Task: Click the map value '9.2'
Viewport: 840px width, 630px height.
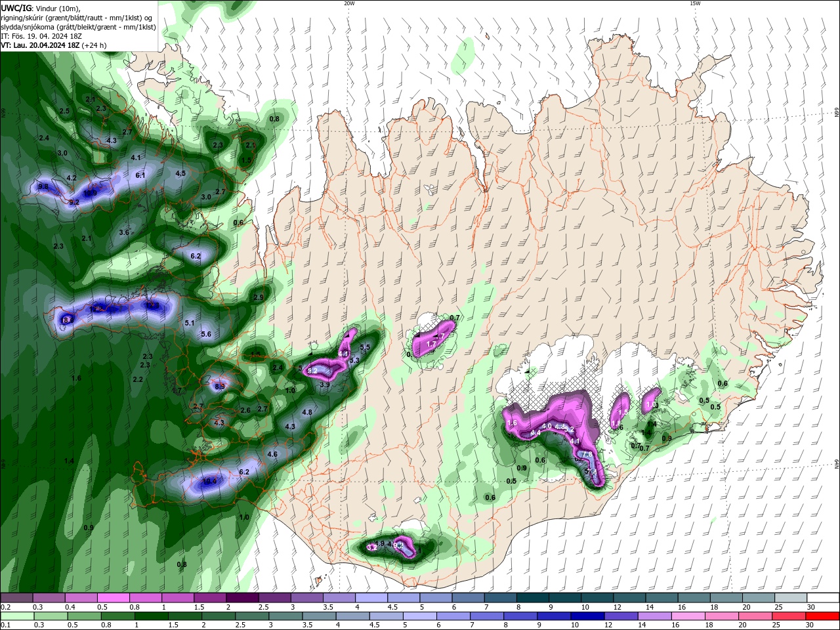Action: [74, 202]
